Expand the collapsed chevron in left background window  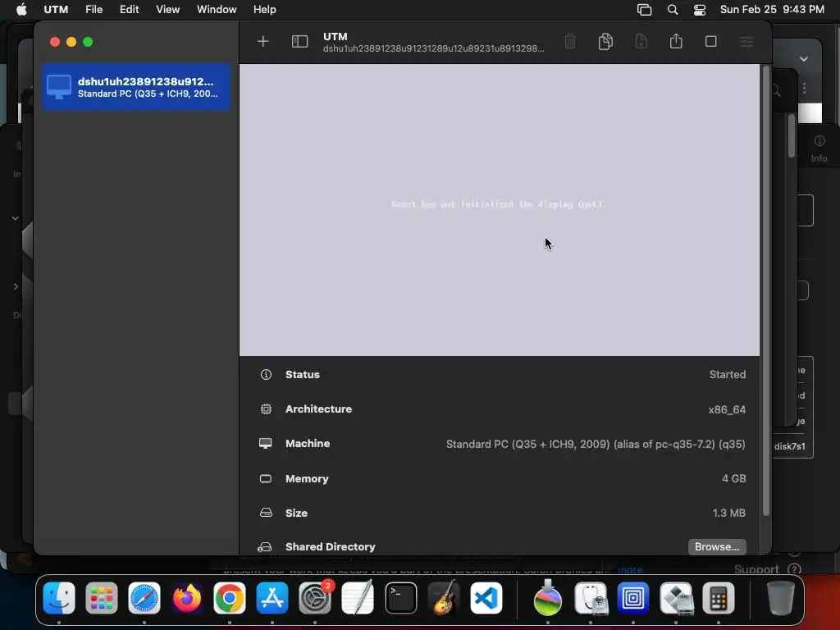point(16,286)
